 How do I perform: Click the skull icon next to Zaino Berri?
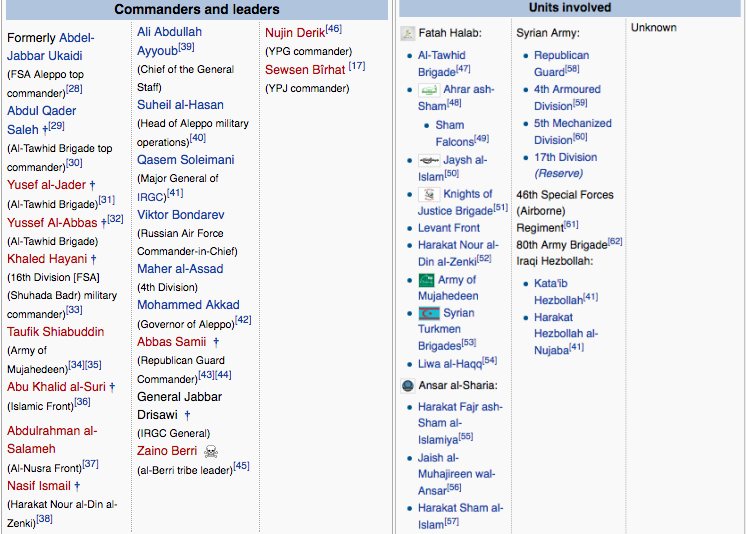coord(211,451)
